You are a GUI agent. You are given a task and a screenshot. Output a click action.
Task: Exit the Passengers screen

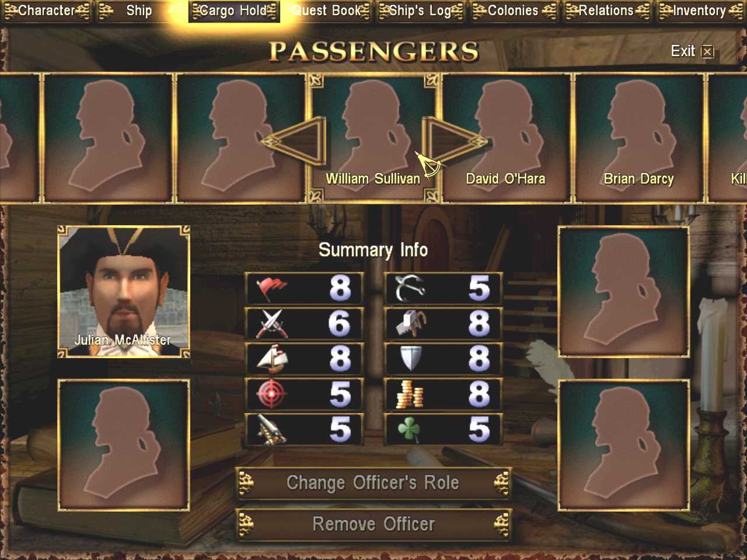692,51
